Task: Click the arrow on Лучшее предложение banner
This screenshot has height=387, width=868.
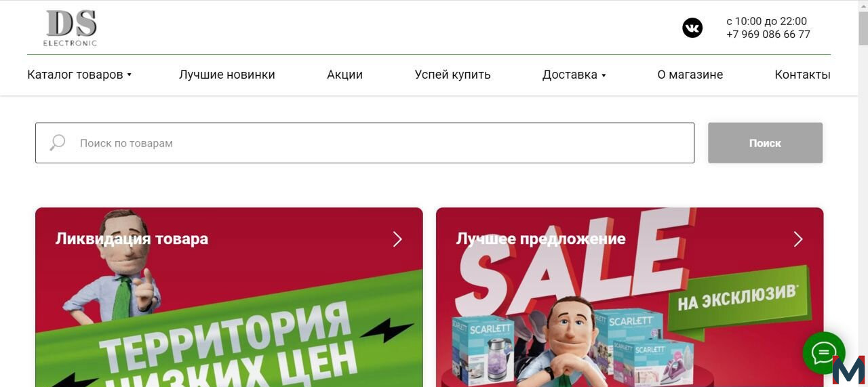Action: pyautogui.click(x=798, y=239)
